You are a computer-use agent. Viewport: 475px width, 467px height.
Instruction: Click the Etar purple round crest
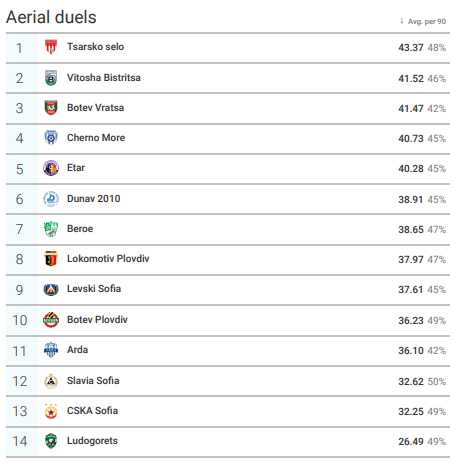51,168
